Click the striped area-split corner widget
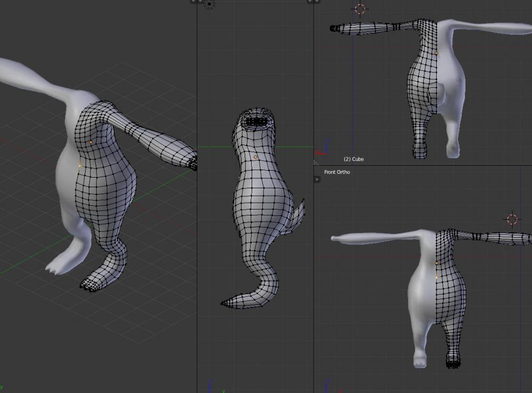The width and height of the screenshot is (532, 393). click(x=316, y=163)
